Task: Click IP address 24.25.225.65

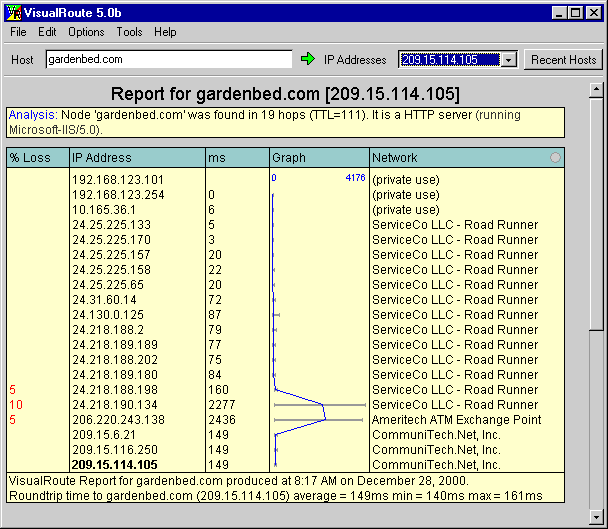Action: coord(108,285)
